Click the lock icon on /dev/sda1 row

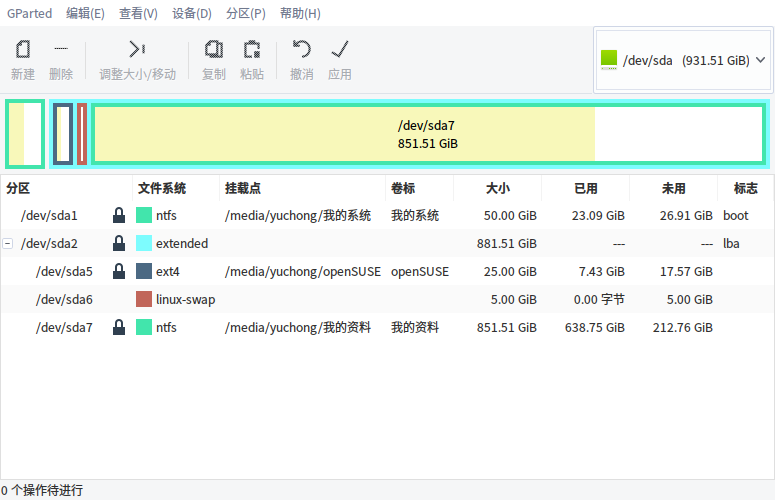click(119, 215)
